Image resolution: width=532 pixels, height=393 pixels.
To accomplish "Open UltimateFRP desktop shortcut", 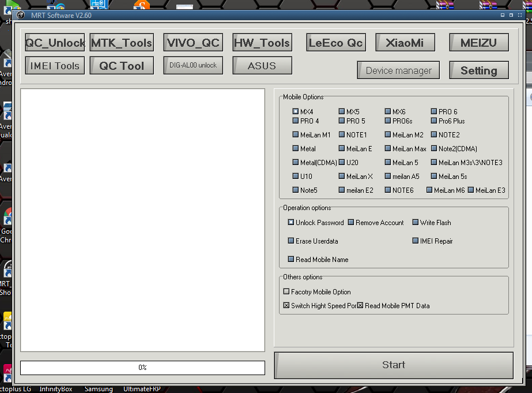I will (x=142, y=389).
